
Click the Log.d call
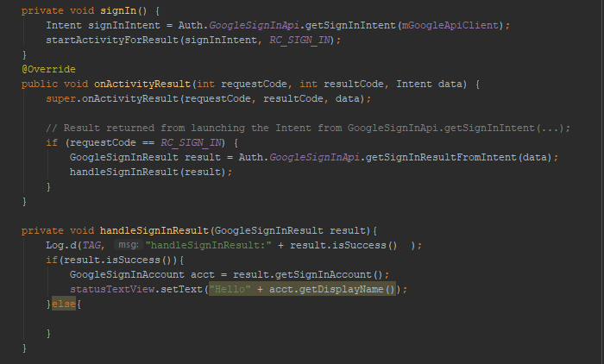(61, 245)
